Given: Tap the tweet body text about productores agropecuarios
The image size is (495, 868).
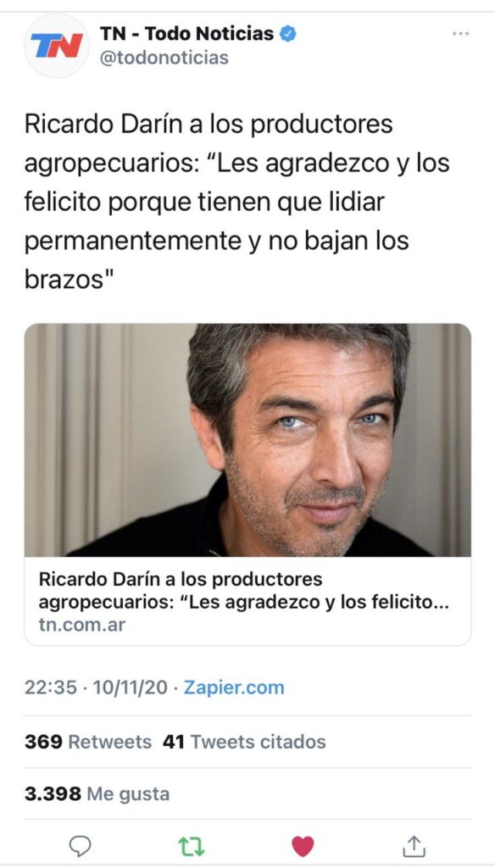Looking at the screenshot, I should (237, 202).
